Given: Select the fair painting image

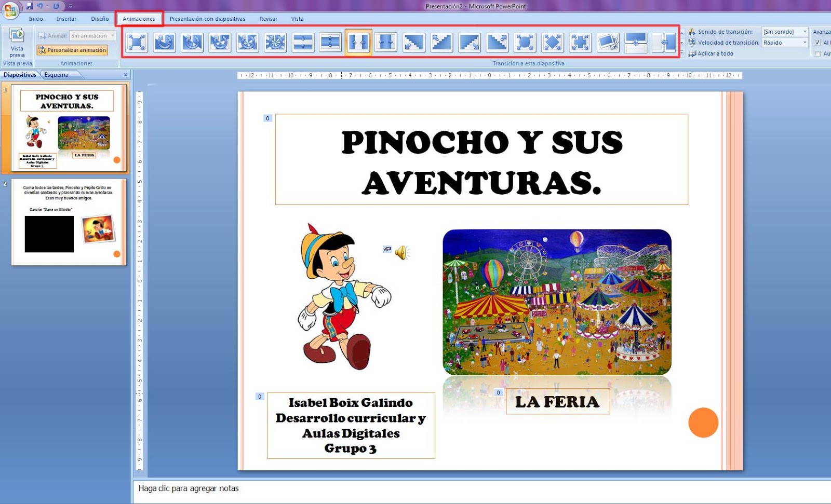Looking at the screenshot, I should (x=557, y=302).
